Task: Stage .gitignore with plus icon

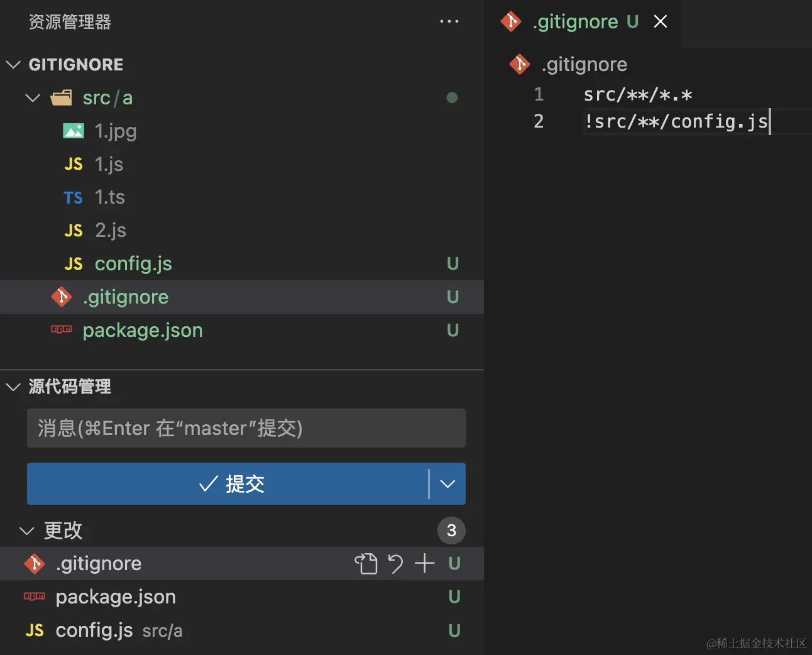Action: pyautogui.click(x=425, y=563)
